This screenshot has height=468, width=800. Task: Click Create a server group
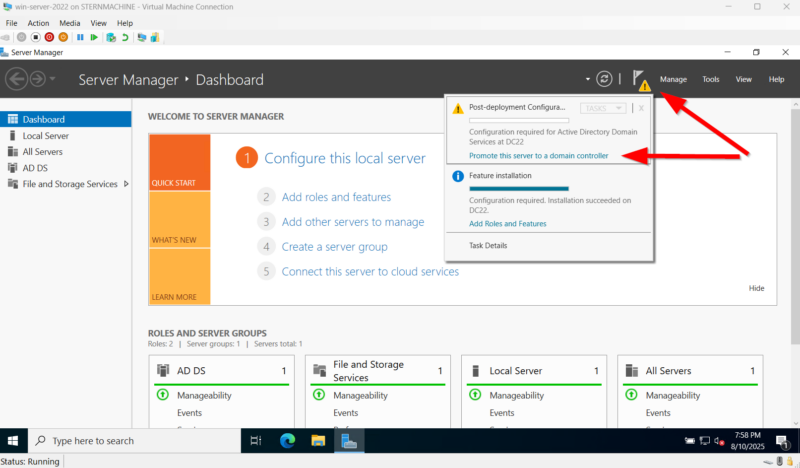coord(334,247)
